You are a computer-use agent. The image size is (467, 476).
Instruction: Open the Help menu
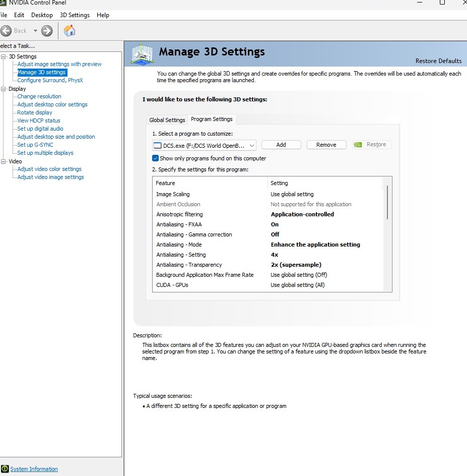103,15
